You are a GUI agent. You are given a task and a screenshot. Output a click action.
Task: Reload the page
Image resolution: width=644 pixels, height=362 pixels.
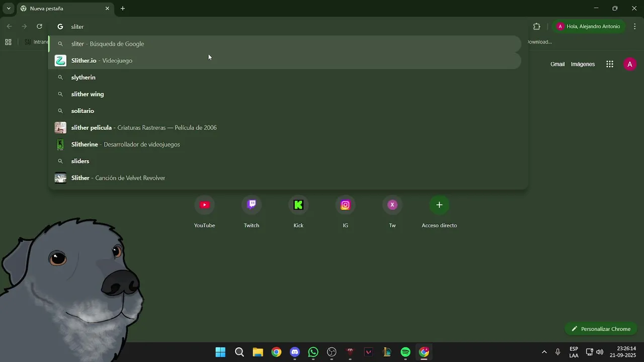[39, 27]
